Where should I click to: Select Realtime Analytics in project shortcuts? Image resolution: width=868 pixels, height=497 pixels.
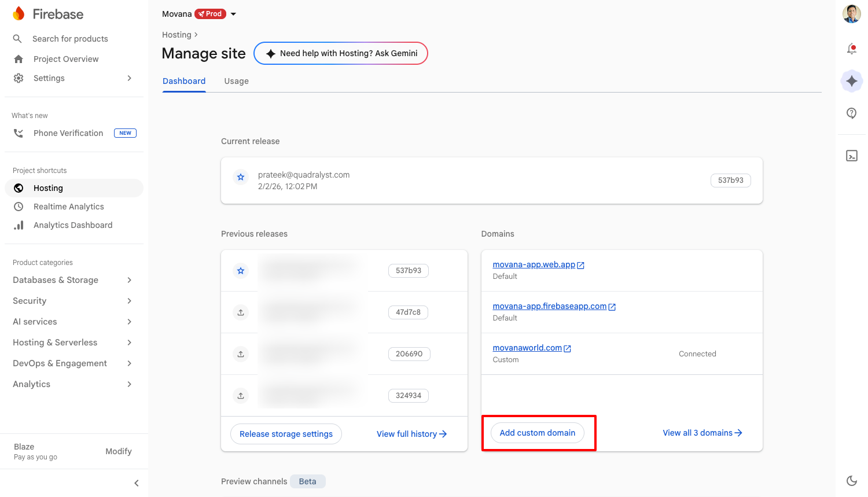click(69, 207)
